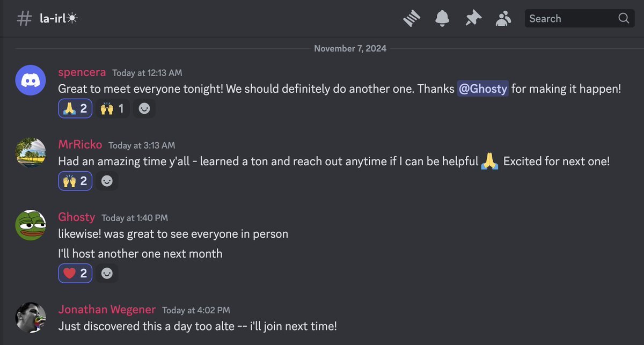Type in the Search field

click(x=571, y=19)
